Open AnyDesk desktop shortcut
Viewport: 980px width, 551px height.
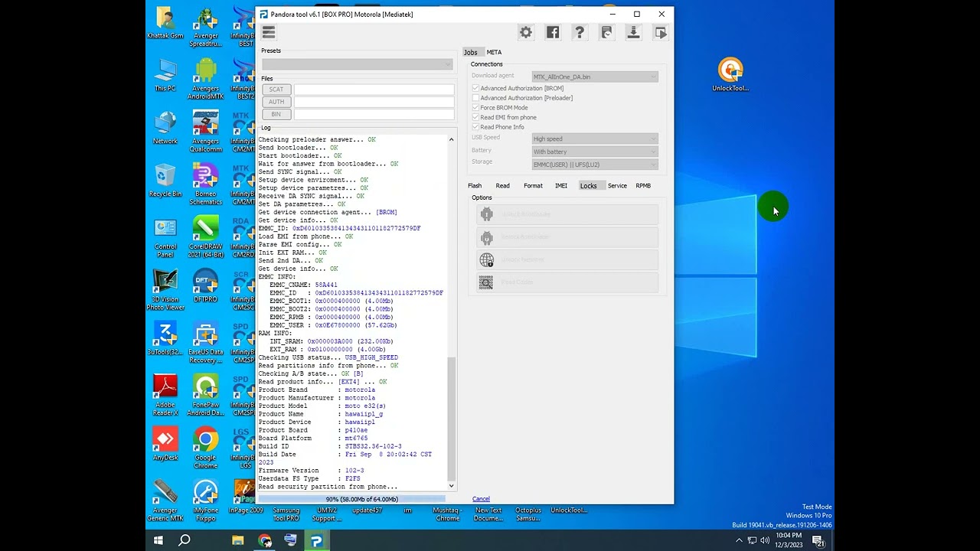pyautogui.click(x=165, y=444)
